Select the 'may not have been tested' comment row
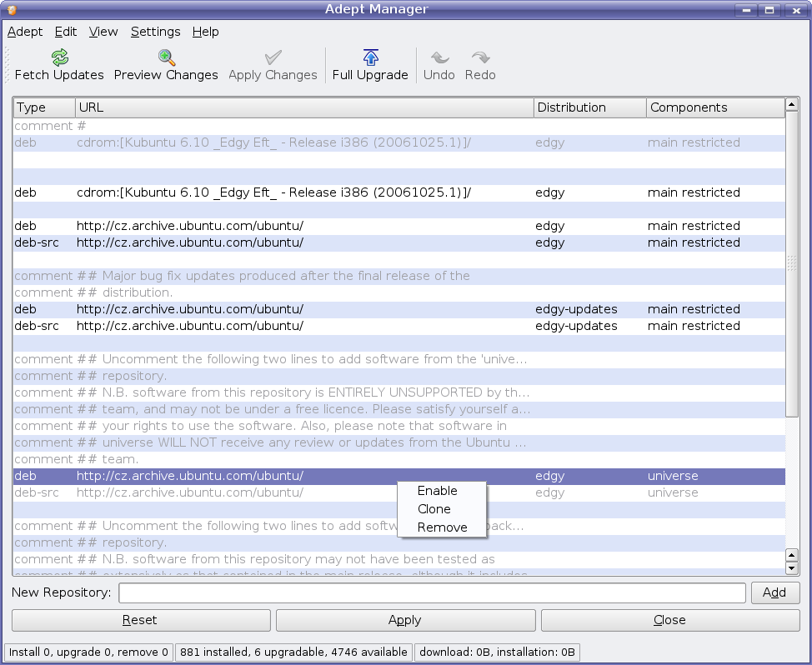The height and width of the screenshot is (665, 812). pos(399,559)
